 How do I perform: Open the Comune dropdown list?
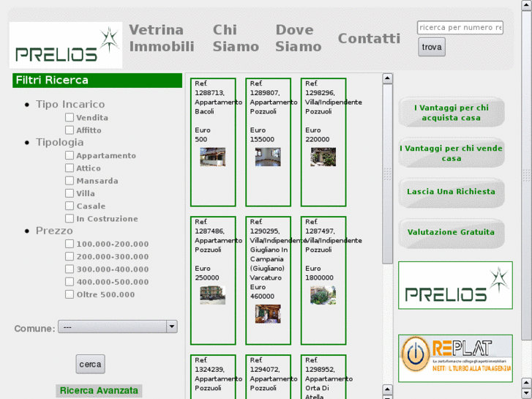coord(118,327)
